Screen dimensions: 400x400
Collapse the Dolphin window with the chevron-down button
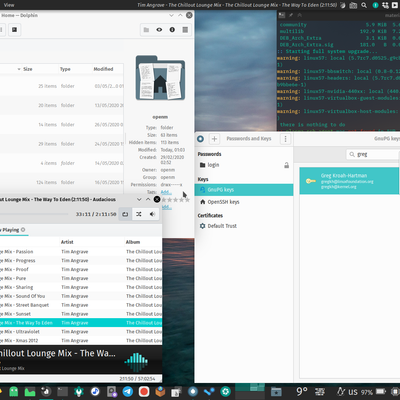tap(171, 15)
